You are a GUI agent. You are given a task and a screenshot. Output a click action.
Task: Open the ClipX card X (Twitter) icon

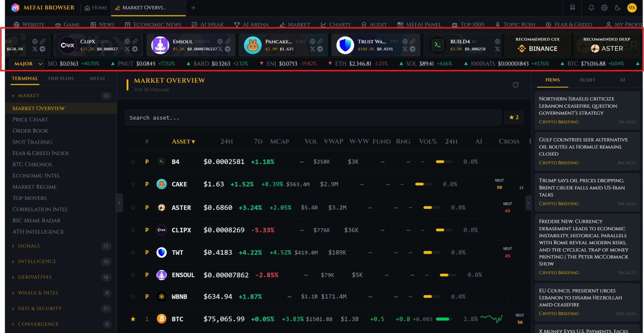(127, 49)
